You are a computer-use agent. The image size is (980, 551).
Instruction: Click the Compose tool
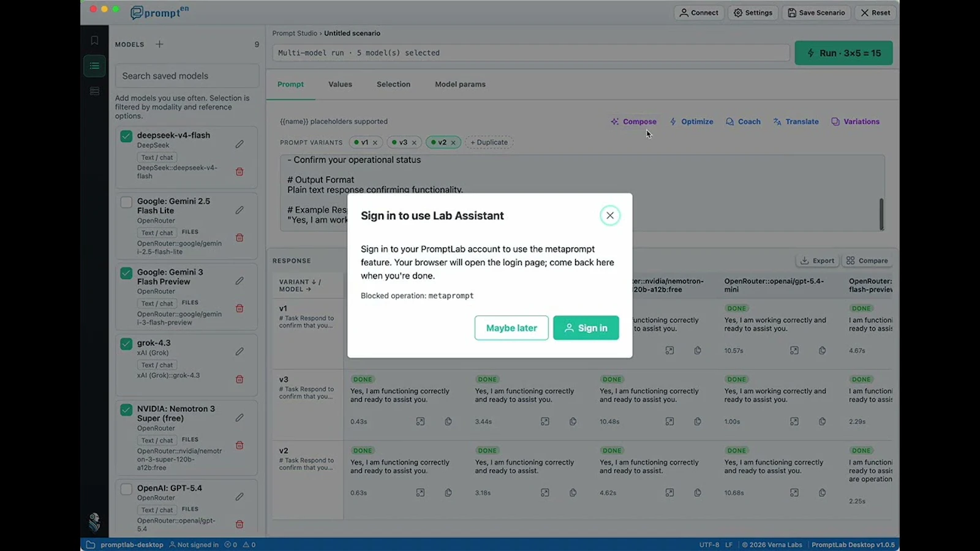pos(633,122)
